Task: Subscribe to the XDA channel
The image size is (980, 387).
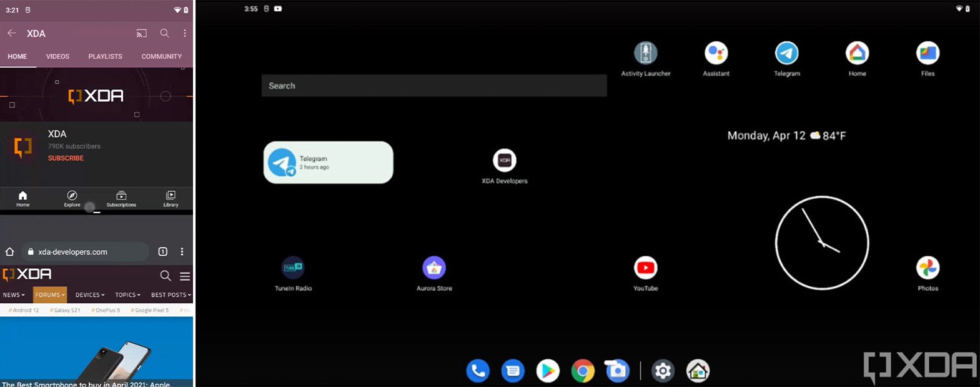Action: pos(66,158)
